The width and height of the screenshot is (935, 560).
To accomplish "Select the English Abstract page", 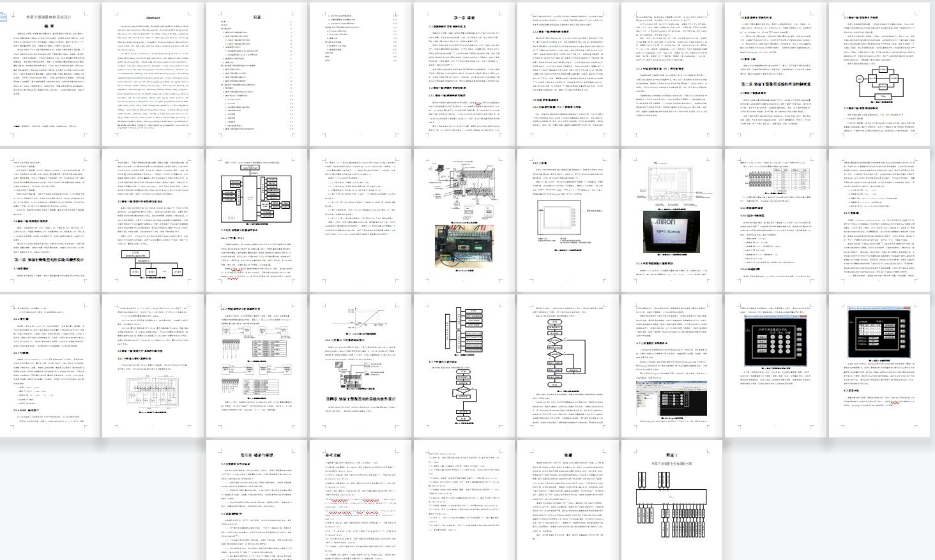I will coord(153,73).
